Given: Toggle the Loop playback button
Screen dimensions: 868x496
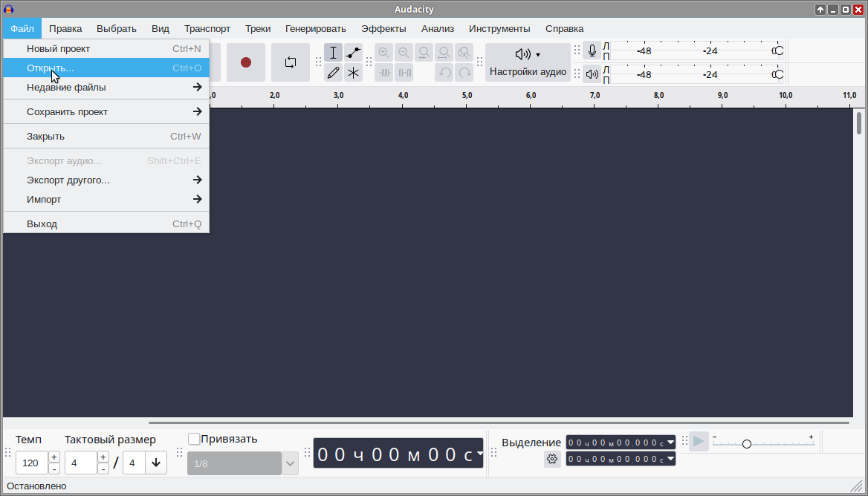Looking at the screenshot, I should (290, 62).
